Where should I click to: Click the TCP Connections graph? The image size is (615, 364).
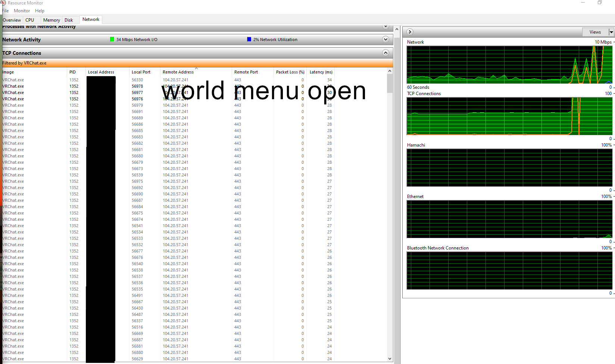[x=509, y=116]
